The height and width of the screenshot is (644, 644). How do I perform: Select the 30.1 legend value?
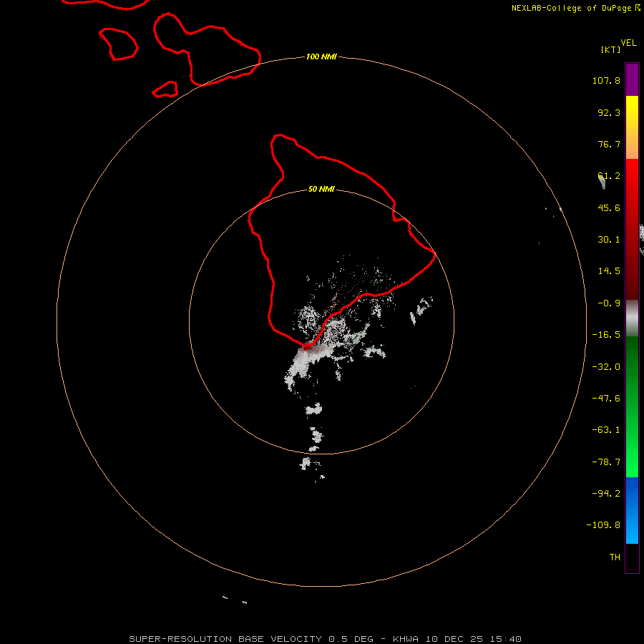609,240
